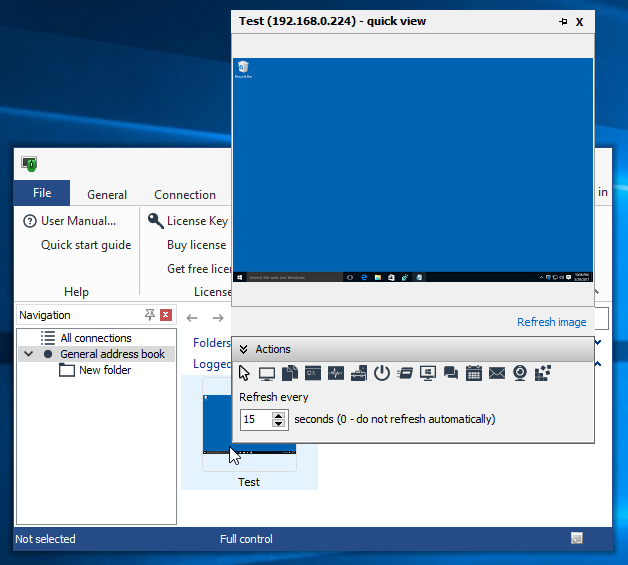Collapse the Actions section
The image size is (628, 565).
(243, 349)
